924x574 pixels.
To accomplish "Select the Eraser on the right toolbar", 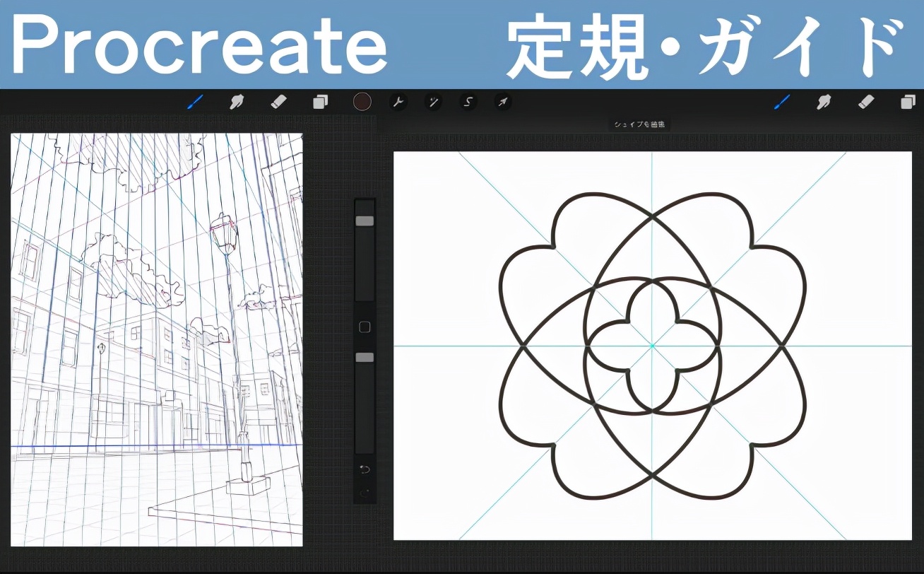I will pos(865,101).
